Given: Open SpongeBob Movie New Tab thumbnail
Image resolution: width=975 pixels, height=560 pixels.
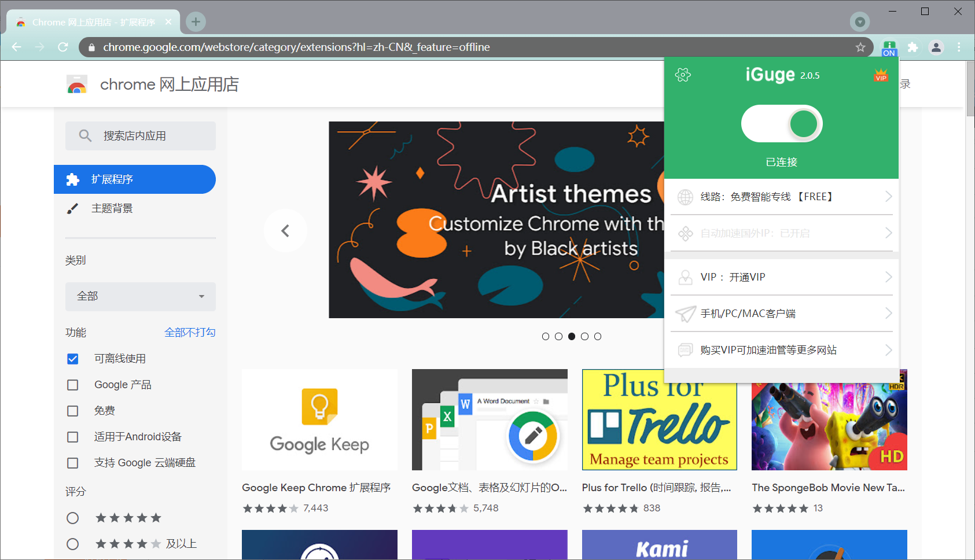Looking at the screenshot, I should 829,419.
